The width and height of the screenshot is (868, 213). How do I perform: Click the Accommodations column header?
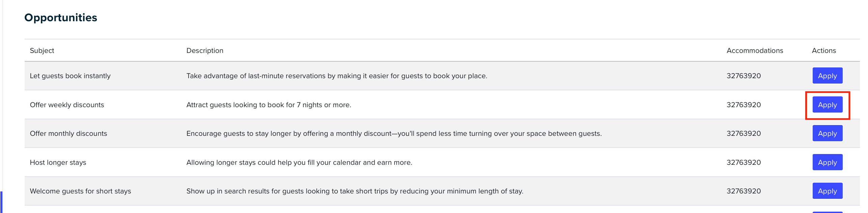pos(755,51)
